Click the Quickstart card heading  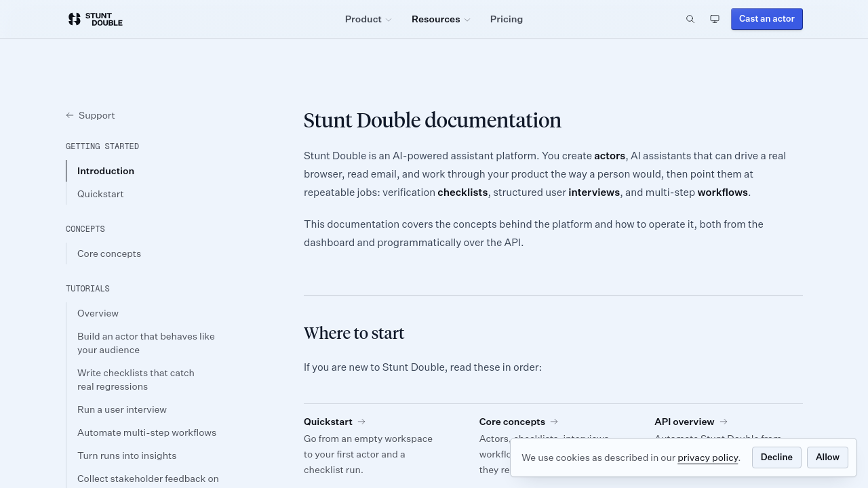click(328, 422)
